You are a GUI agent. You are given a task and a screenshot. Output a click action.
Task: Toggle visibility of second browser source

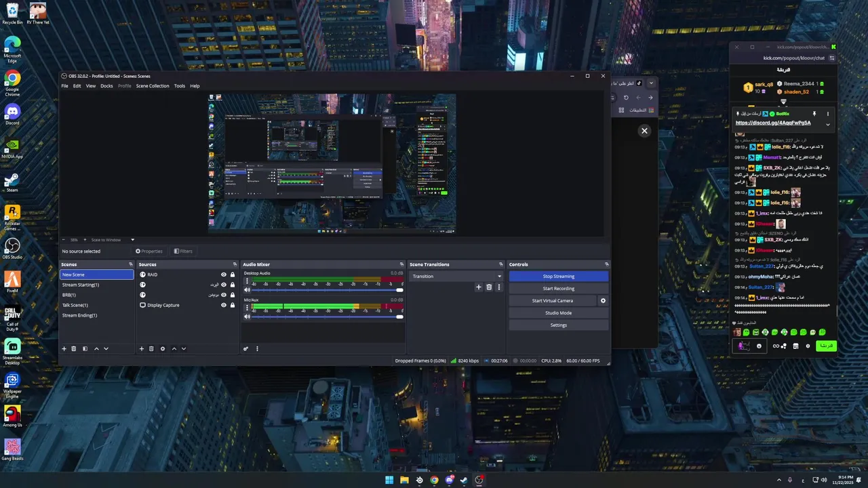[x=224, y=285]
